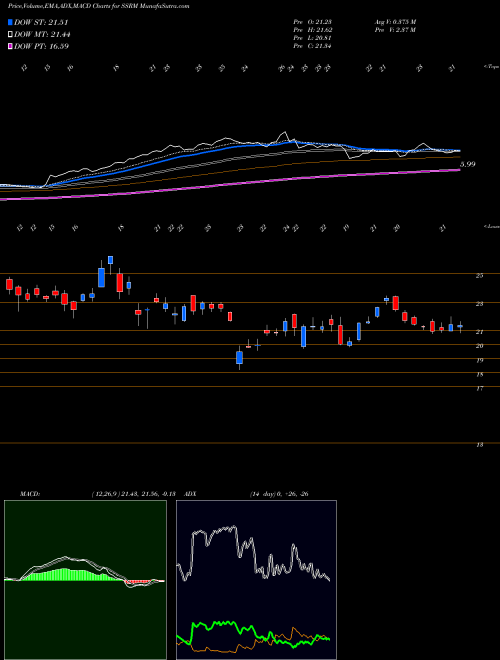Open the green MACD histogram panel
Screen dimensions: 500x660
pos(85,580)
